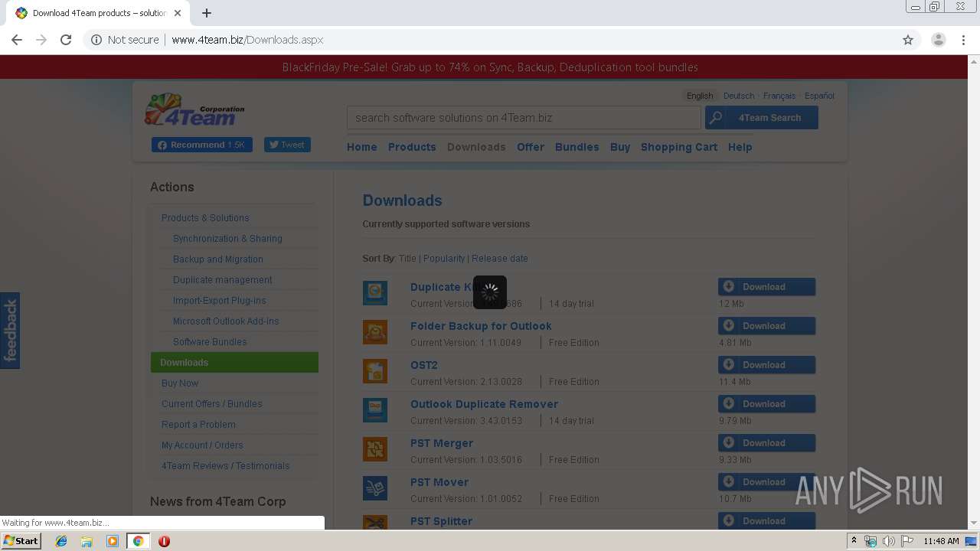Download Folder Backup for Outlook

[766, 326]
